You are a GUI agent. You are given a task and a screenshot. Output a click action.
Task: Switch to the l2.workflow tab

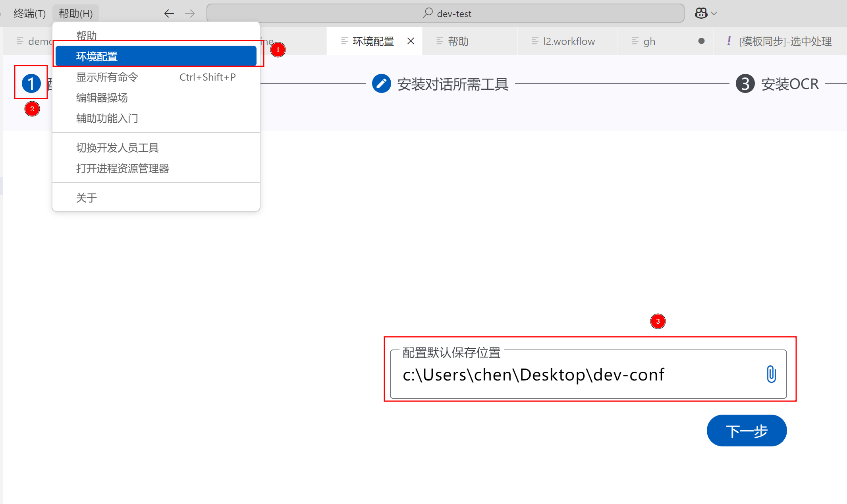(x=568, y=41)
